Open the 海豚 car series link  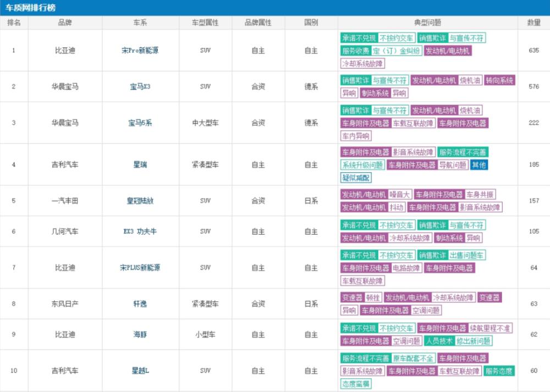point(140,334)
